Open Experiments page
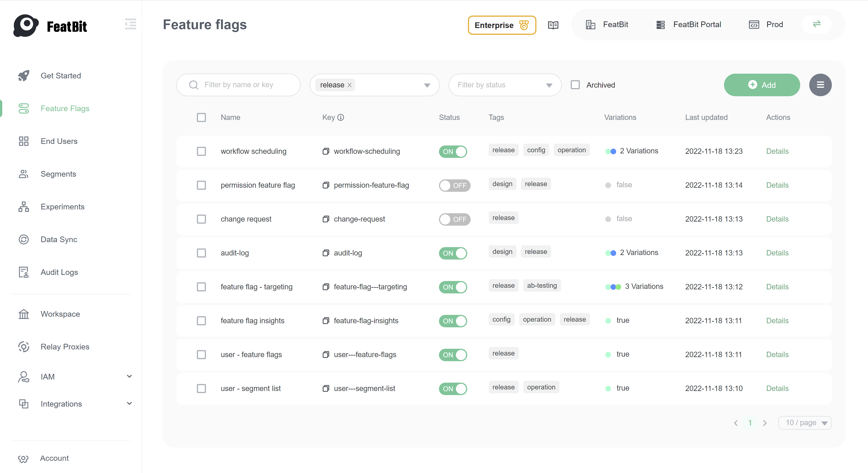Viewport: 868px width, 473px height. 62,207
